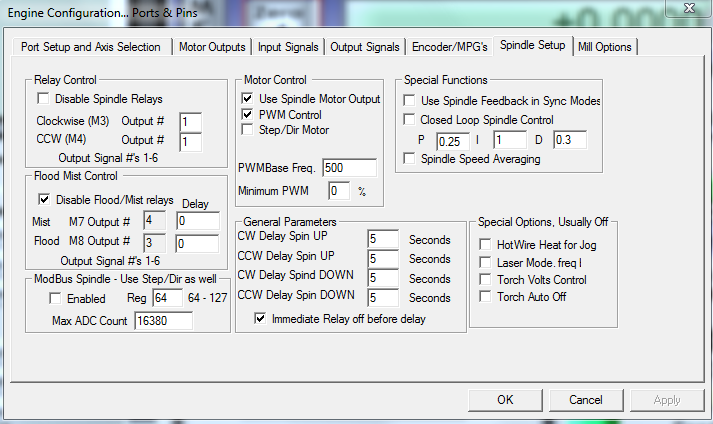This screenshot has height=424, width=713.
Task: Turn on Spindle Speed Averaging
Action: point(409,159)
